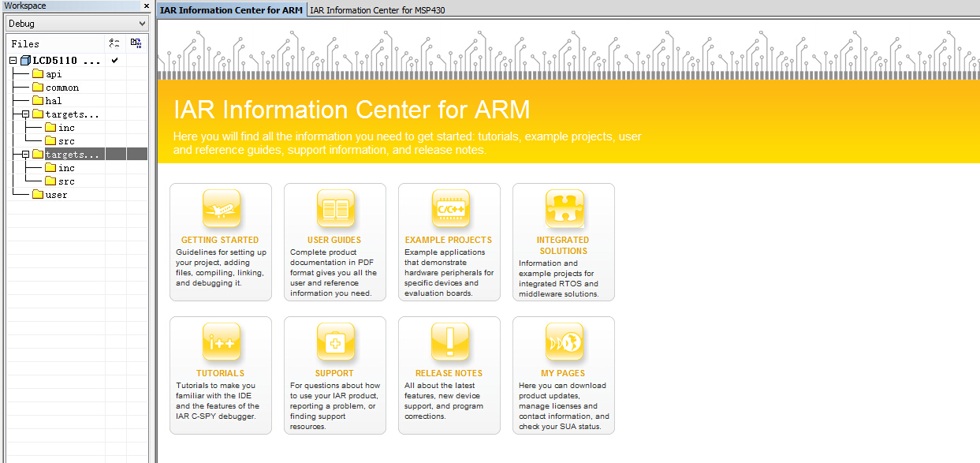
Task: Close the Workspace panel
Action: [x=146, y=6]
